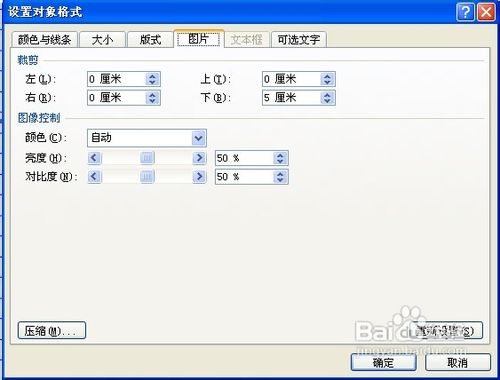The height and width of the screenshot is (380, 500).
Task: Increase the 下(B) crop value with up arrow
Action: [x=328, y=95]
